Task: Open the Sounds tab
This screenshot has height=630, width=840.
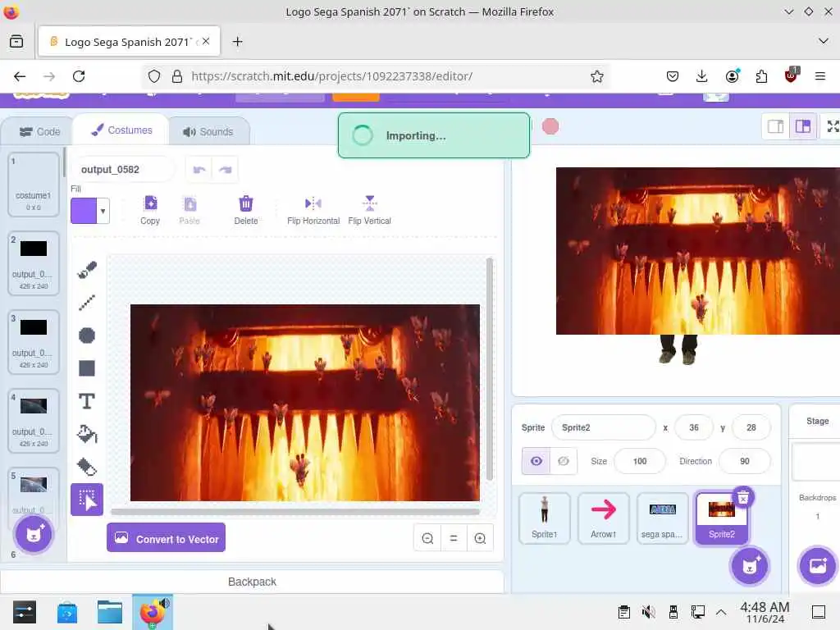Action: (208, 132)
